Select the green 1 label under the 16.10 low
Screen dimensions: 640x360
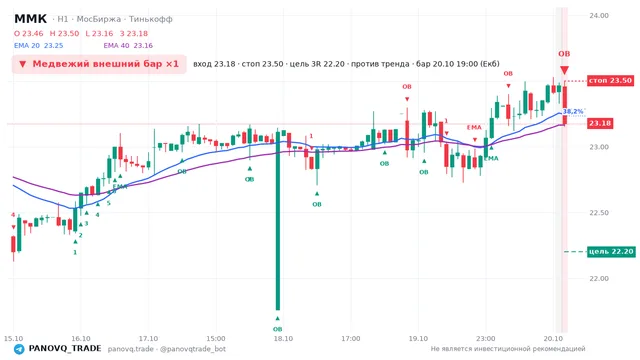[75, 253]
